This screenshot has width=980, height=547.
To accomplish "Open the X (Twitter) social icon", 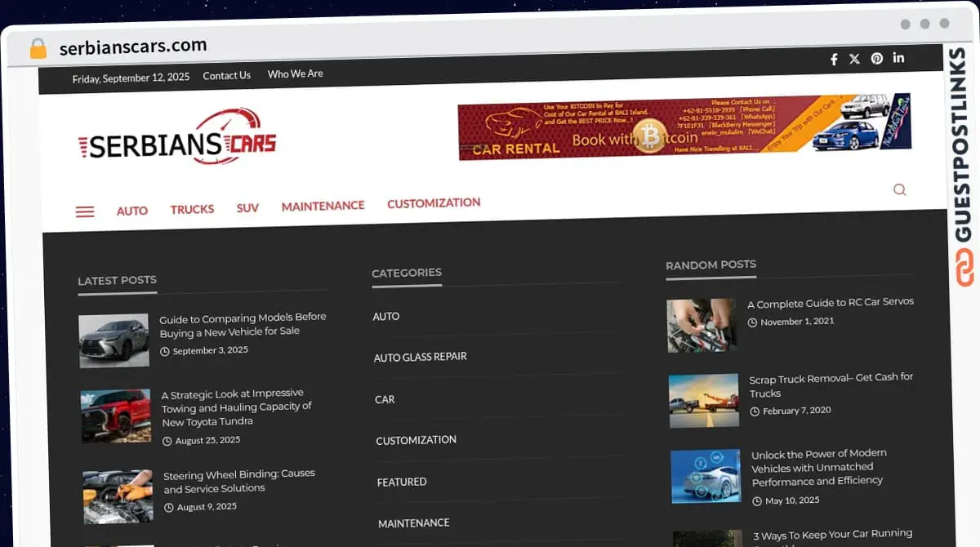I will (854, 59).
